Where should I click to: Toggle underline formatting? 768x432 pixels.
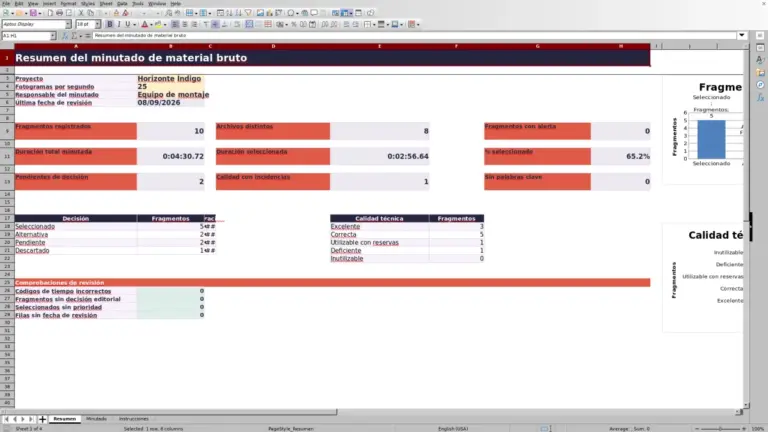click(128, 24)
